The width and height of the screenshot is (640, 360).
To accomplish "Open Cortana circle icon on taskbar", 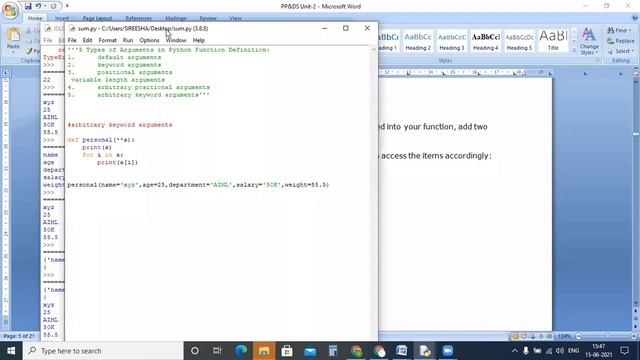I will (x=195, y=351).
